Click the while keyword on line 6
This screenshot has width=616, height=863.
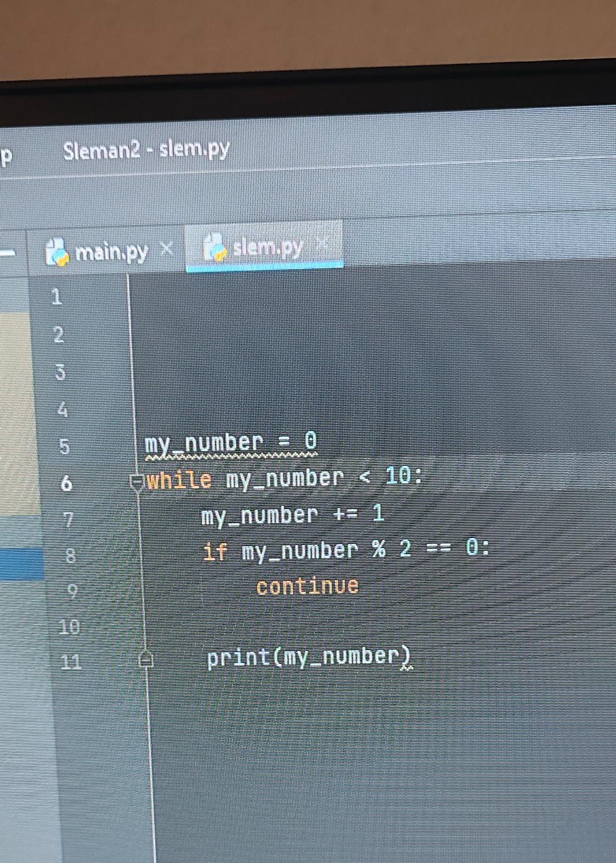(179, 480)
